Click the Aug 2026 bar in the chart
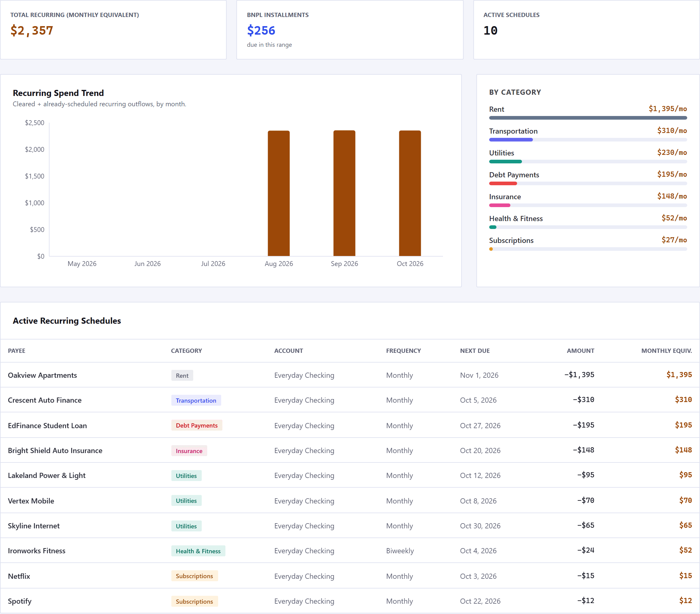The height and width of the screenshot is (614, 700). pos(279,193)
